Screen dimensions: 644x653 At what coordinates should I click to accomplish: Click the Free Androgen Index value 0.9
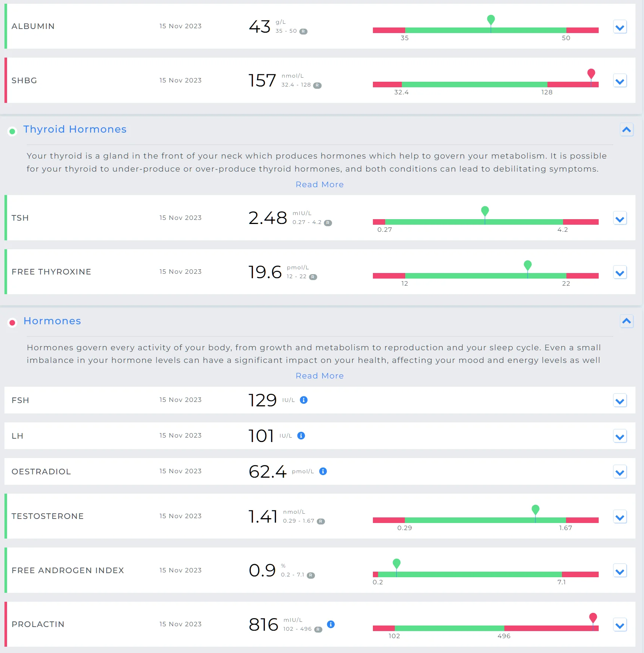coord(262,571)
